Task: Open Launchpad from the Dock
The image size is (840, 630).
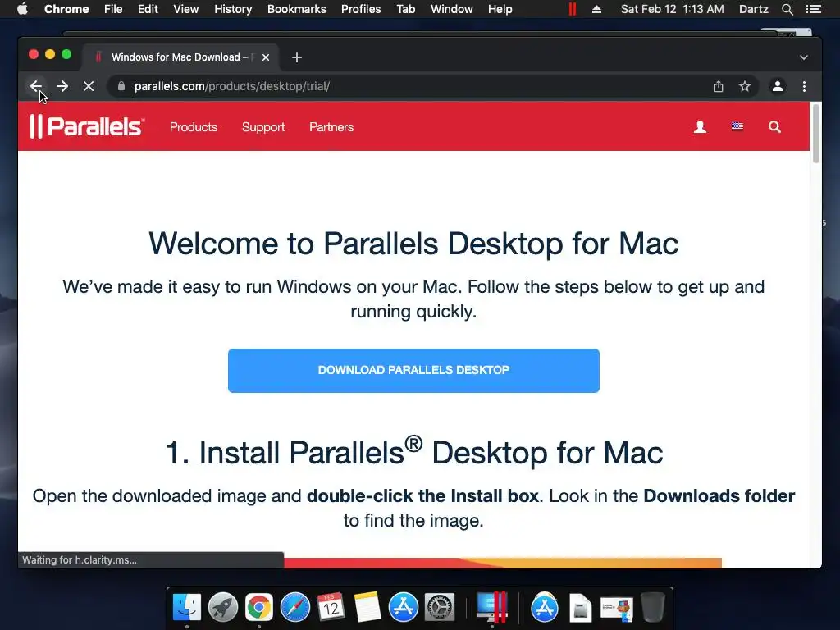Action: (223, 608)
